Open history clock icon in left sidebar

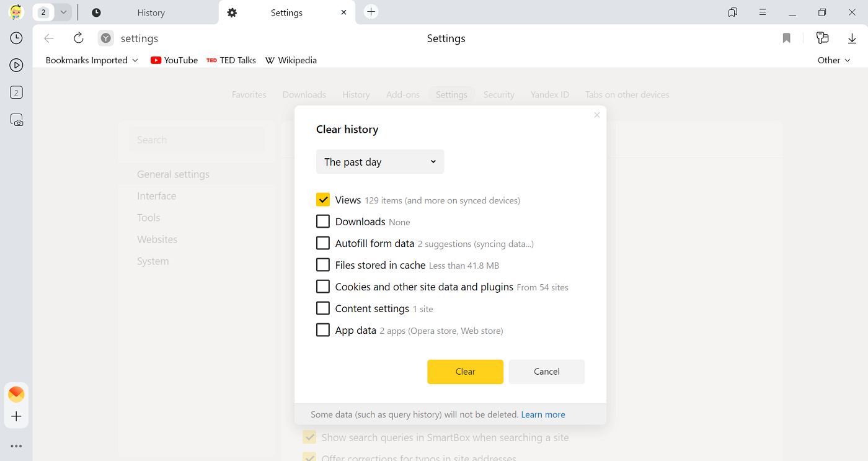(16, 38)
